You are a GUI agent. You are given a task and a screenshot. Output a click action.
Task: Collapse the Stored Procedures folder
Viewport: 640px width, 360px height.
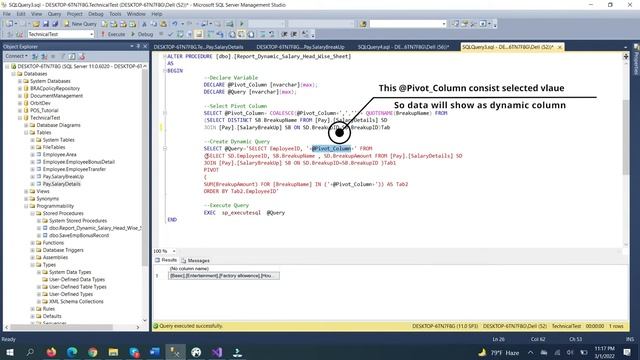coord(33,213)
